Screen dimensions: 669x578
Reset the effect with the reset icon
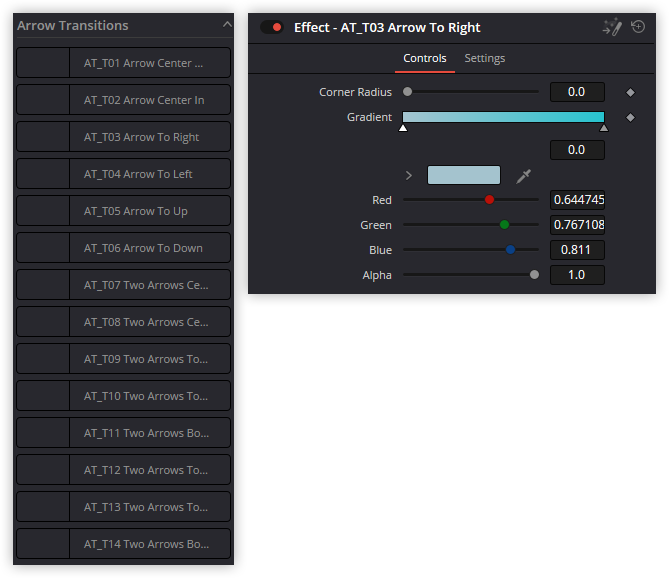[638, 27]
